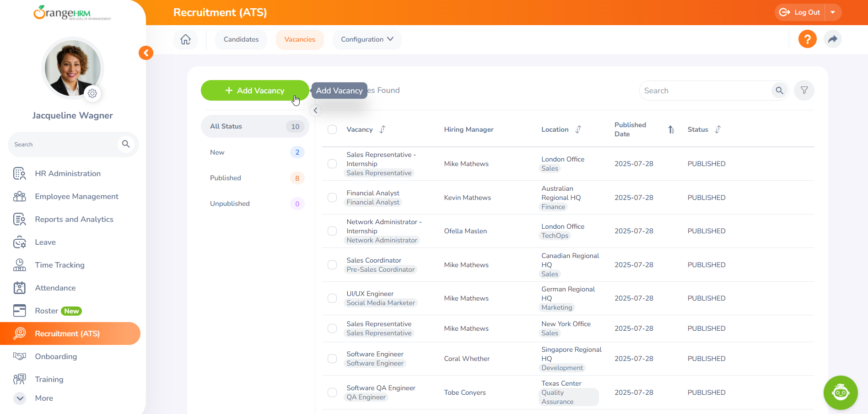Open the orange help question mark icon
The height and width of the screenshot is (414, 868).
coord(807,39)
